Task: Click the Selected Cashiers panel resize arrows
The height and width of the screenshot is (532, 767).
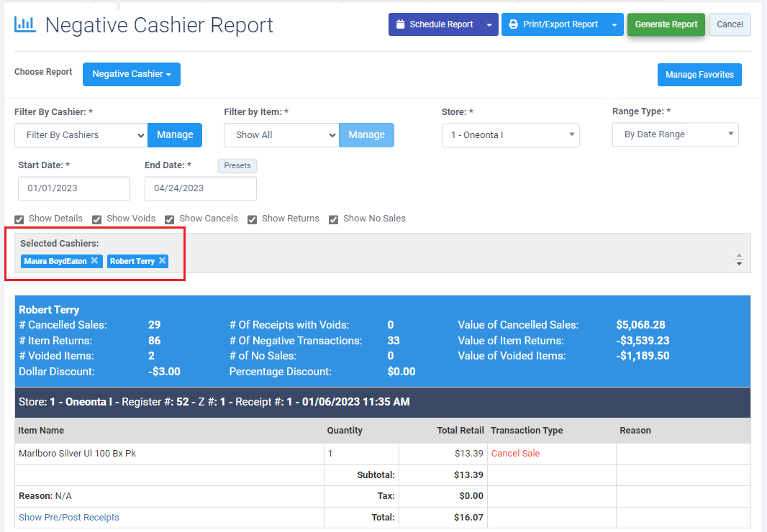Action: click(x=739, y=260)
